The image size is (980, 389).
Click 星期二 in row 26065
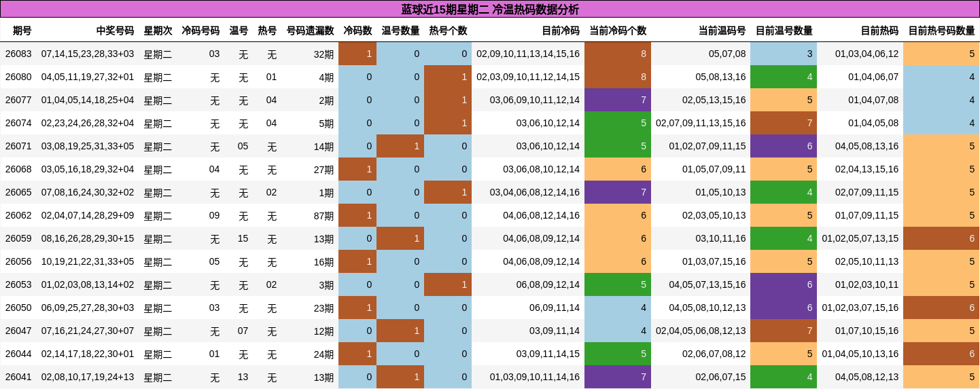(x=158, y=192)
